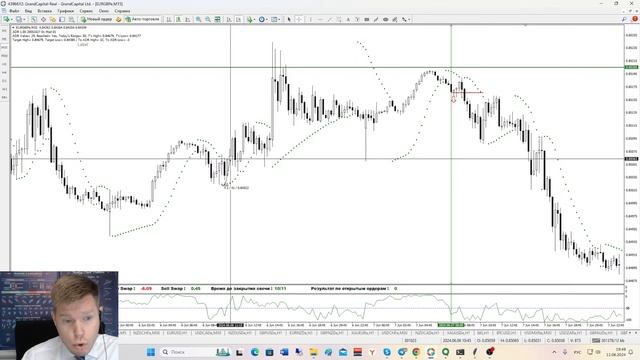Tile chart windows icon
The width and height of the screenshot is (640, 360).
click(218, 19)
